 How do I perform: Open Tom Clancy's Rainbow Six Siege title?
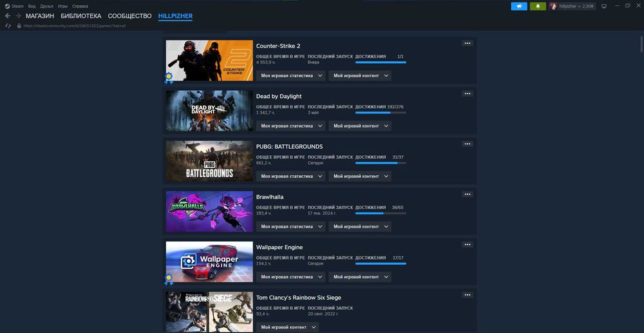click(299, 298)
